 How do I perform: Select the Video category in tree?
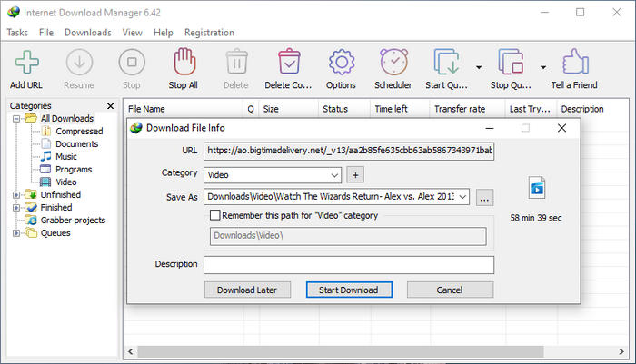65,182
